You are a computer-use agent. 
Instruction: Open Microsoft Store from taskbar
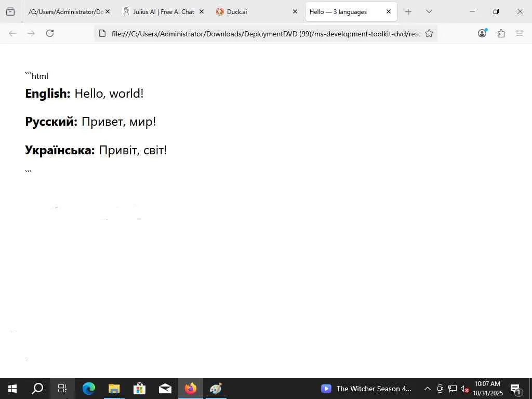click(139, 389)
